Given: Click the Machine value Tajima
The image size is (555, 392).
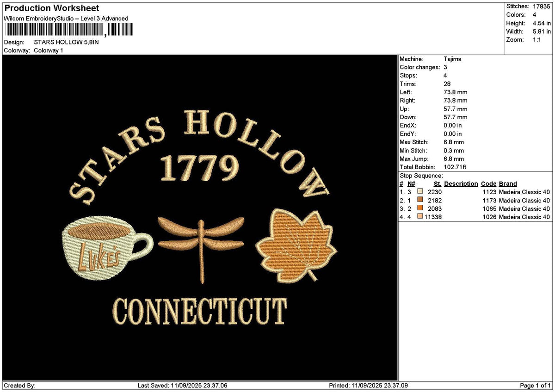Looking at the screenshot, I should [452, 59].
